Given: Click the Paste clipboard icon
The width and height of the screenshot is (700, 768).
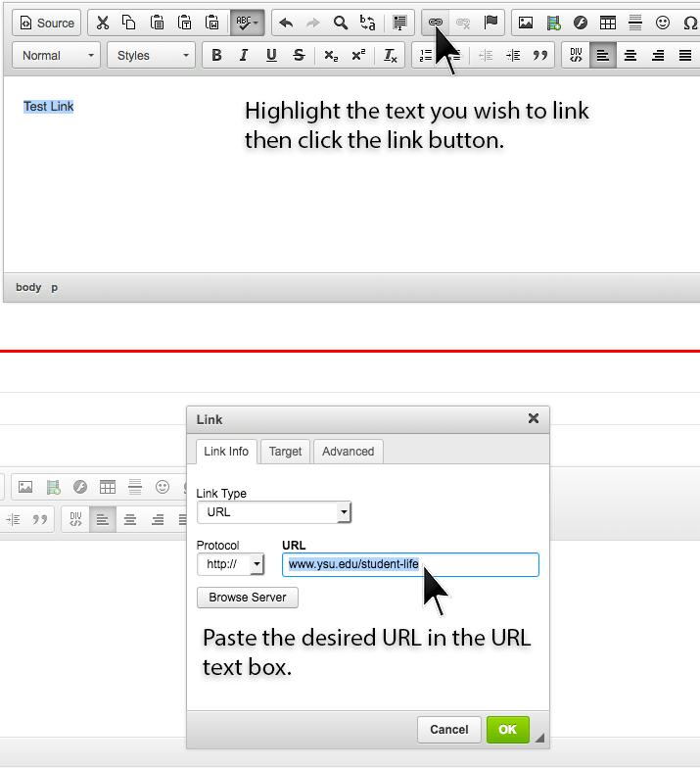Looking at the screenshot, I should [157, 23].
